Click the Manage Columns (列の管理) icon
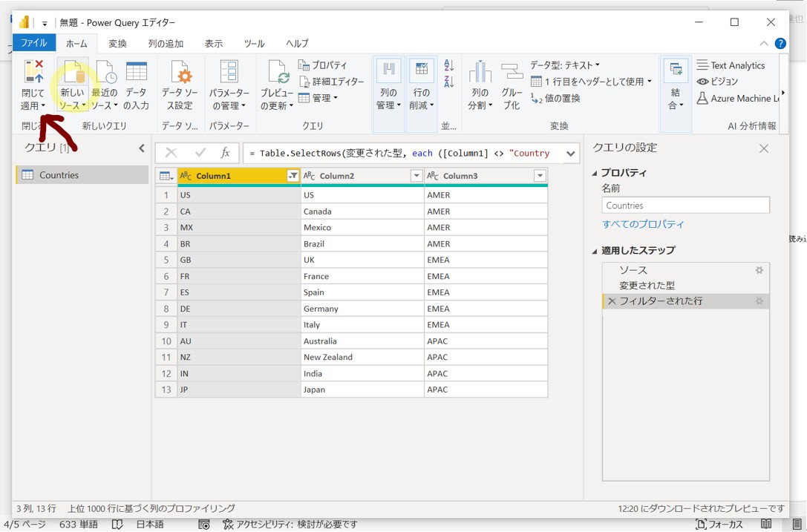The width and height of the screenshot is (807, 532). tap(388, 70)
